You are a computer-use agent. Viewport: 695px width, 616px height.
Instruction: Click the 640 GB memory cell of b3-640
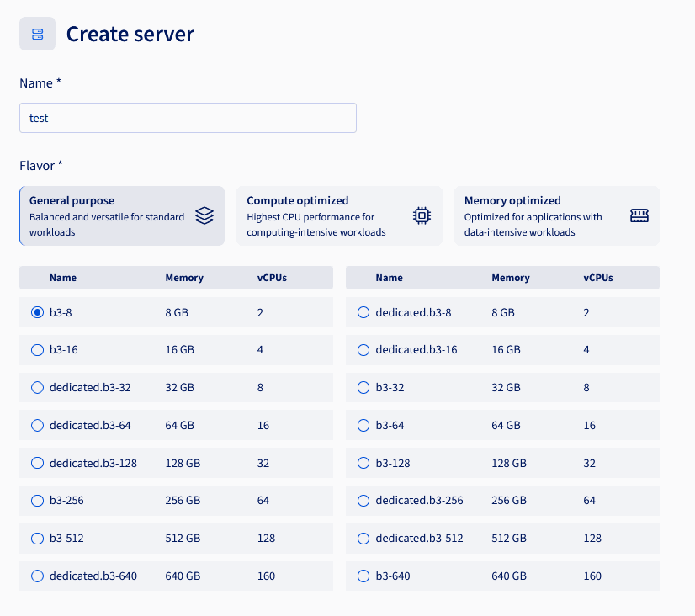point(509,576)
